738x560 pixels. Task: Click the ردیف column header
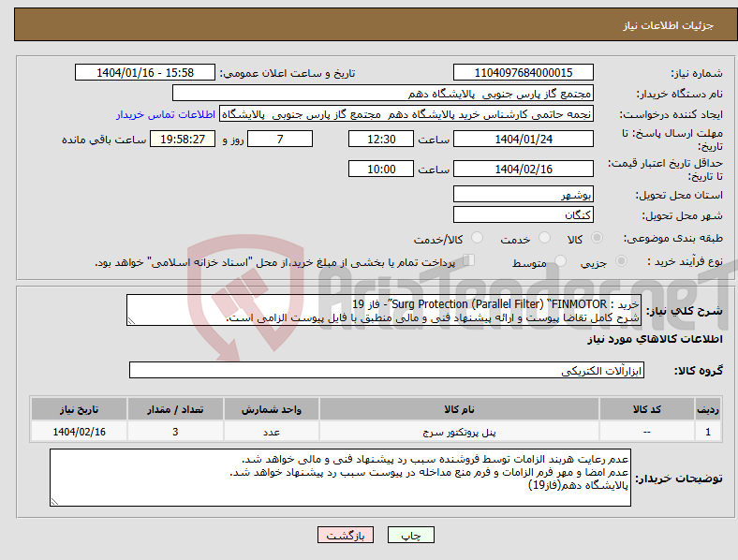[708, 409]
